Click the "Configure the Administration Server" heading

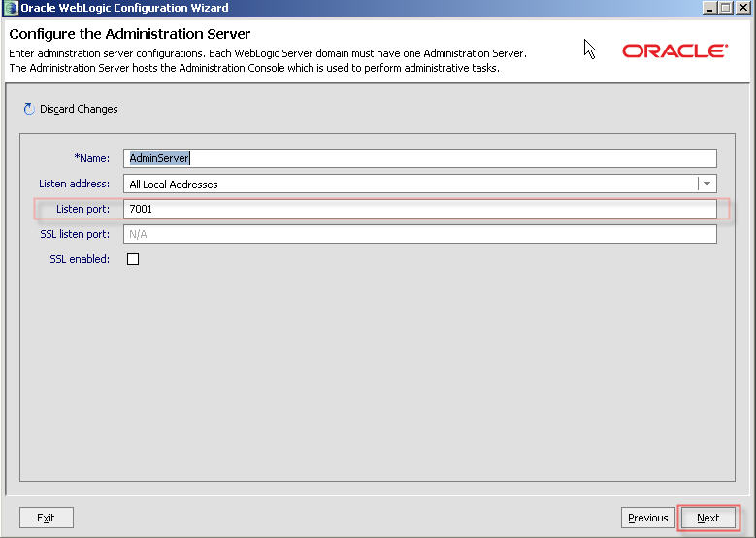click(130, 34)
